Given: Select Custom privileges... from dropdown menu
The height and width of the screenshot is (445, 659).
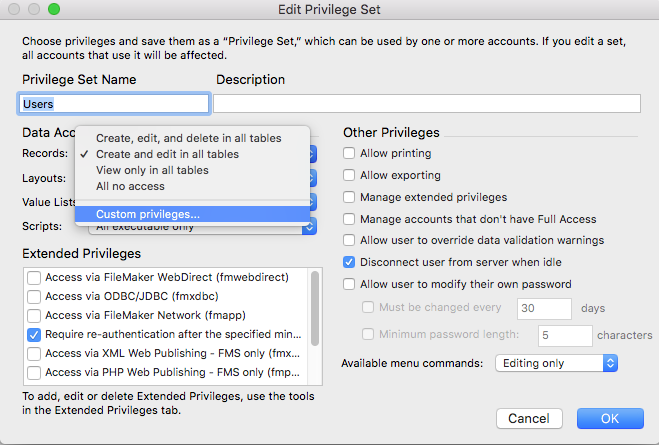Looking at the screenshot, I should [x=148, y=213].
